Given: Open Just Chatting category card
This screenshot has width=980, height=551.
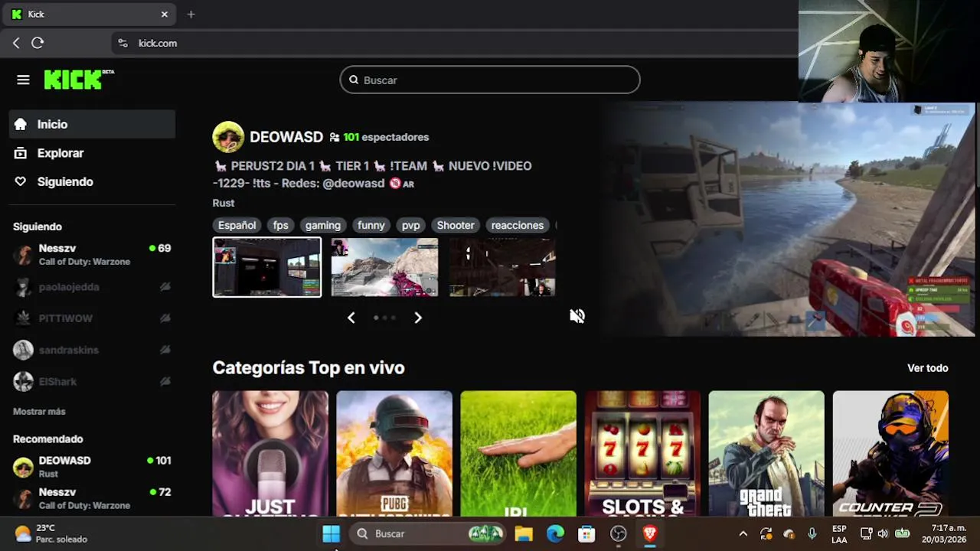Looking at the screenshot, I should tap(270, 453).
